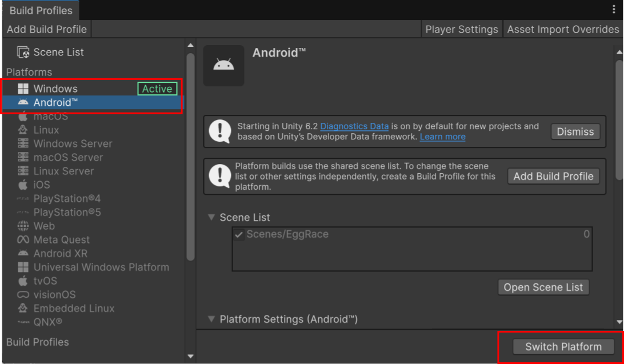624x364 pixels.
Task: Click the platform list scroll-down arrow
Action: click(191, 357)
